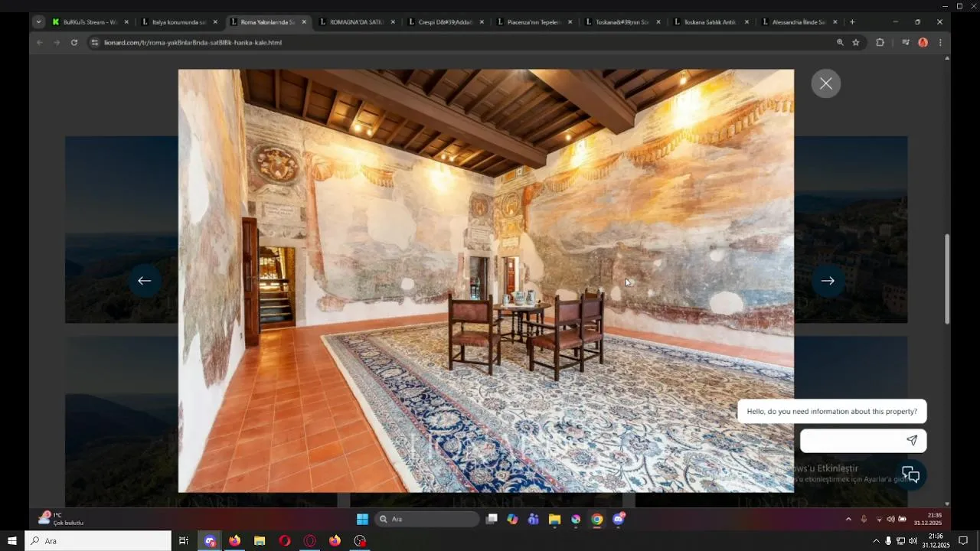Open the media controls toolbar button
This screenshot has height=551, width=980.
pos(906,43)
